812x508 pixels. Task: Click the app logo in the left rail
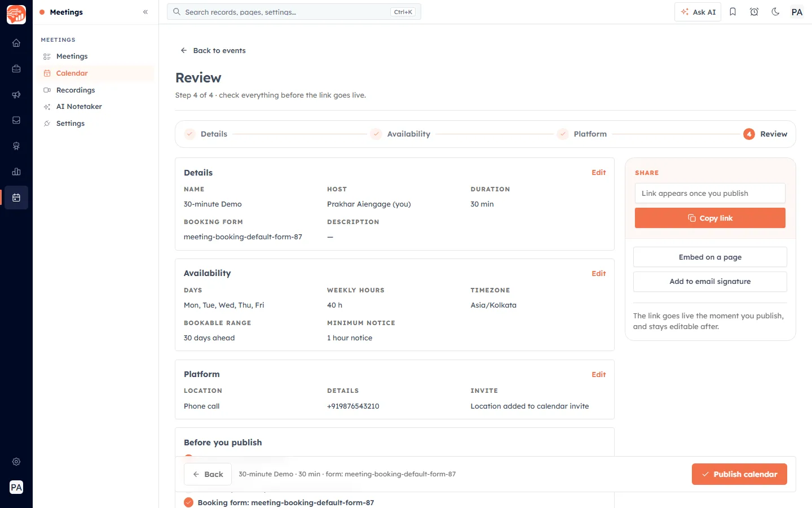(16, 15)
